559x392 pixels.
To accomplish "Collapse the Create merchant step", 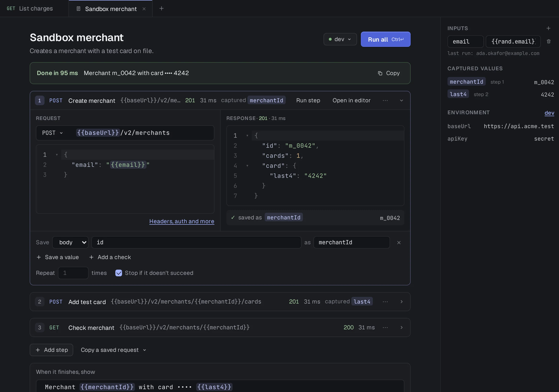I will [x=402, y=100].
